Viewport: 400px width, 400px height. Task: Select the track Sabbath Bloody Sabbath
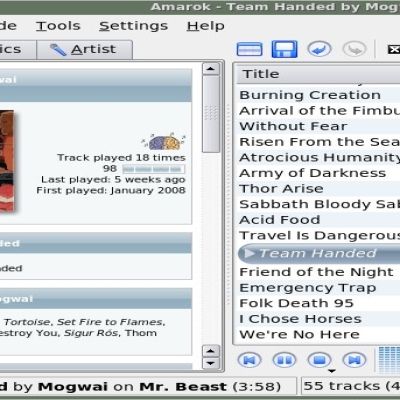(318, 204)
